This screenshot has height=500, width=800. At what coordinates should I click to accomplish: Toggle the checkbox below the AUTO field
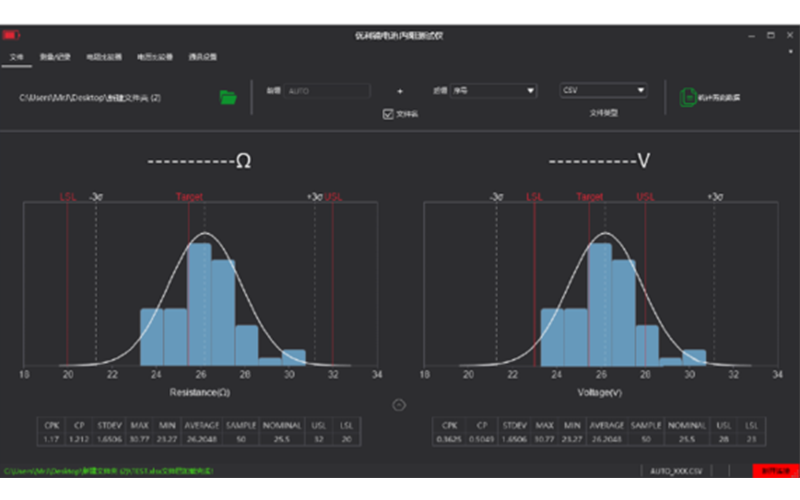click(389, 114)
